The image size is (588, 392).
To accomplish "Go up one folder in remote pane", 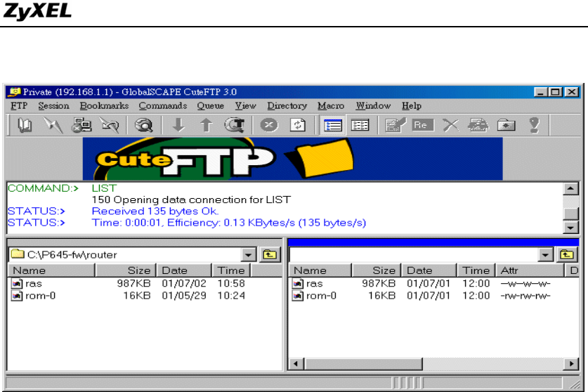I will (567, 255).
